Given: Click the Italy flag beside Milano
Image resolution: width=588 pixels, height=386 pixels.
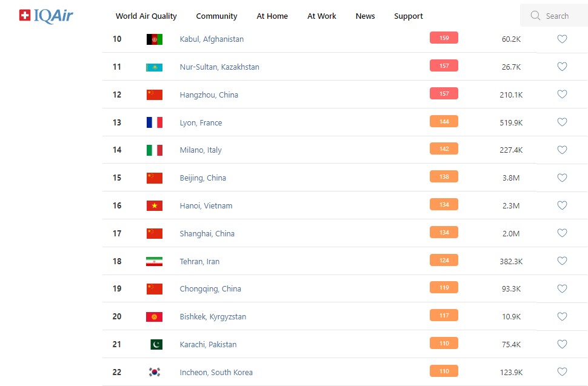Looking at the screenshot, I should pyautogui.click(x=154, y=150).
